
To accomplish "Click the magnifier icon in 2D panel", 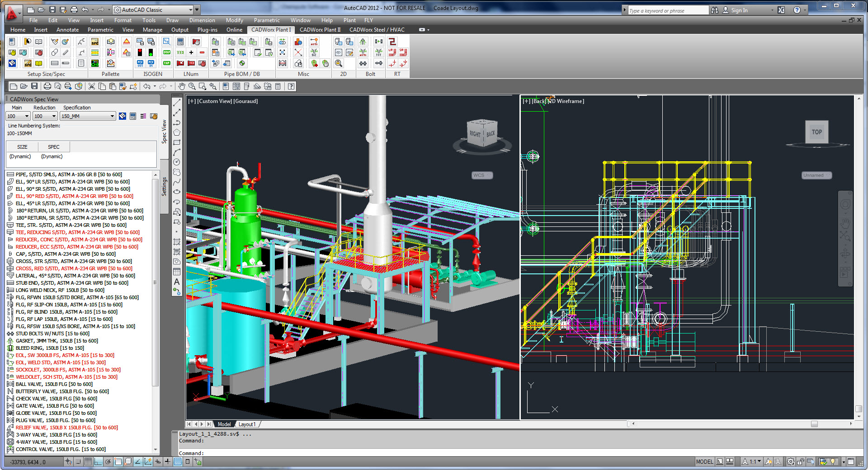I will (x=339, y=63).
